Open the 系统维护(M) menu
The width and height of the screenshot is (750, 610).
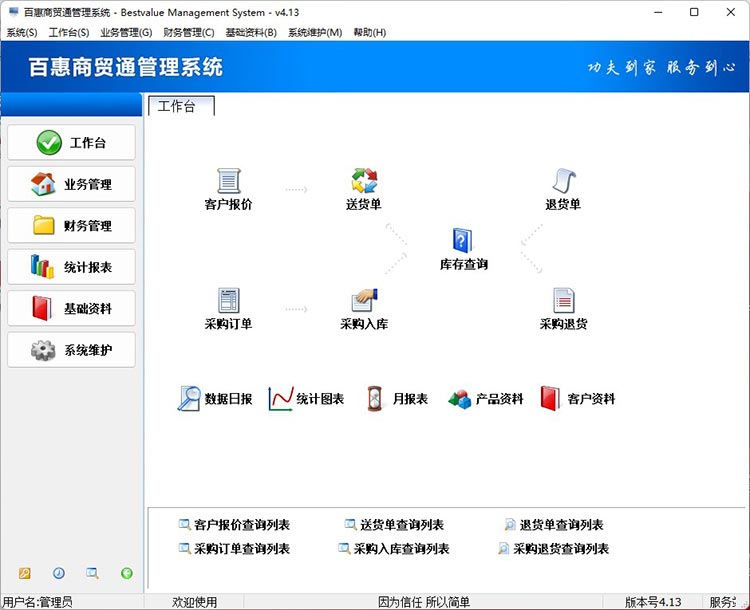(315, 33)
